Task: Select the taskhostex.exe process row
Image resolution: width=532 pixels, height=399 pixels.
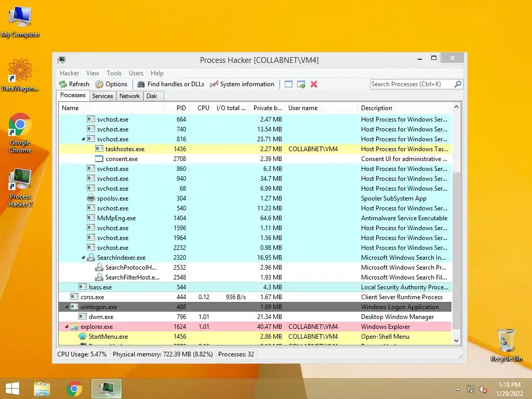Action: tap(255, 149)
